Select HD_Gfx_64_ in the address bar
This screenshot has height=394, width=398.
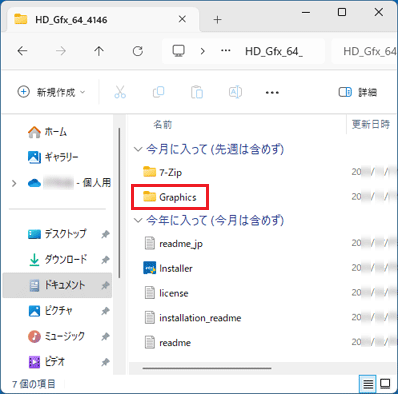click(x=274, y=51)
